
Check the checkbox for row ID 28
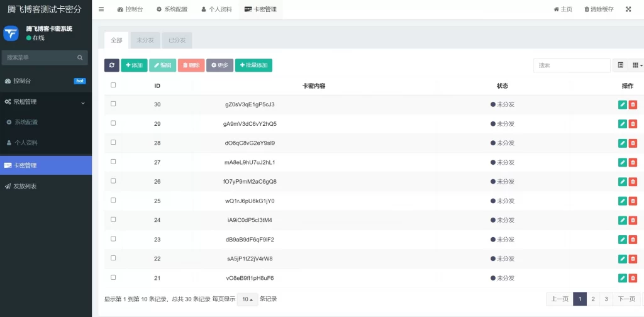[x=113, y=143]
